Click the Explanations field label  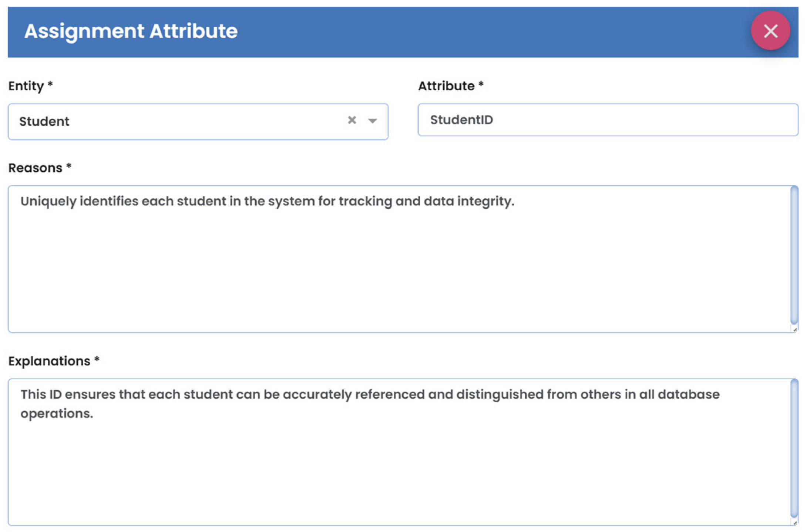(49, 361)
